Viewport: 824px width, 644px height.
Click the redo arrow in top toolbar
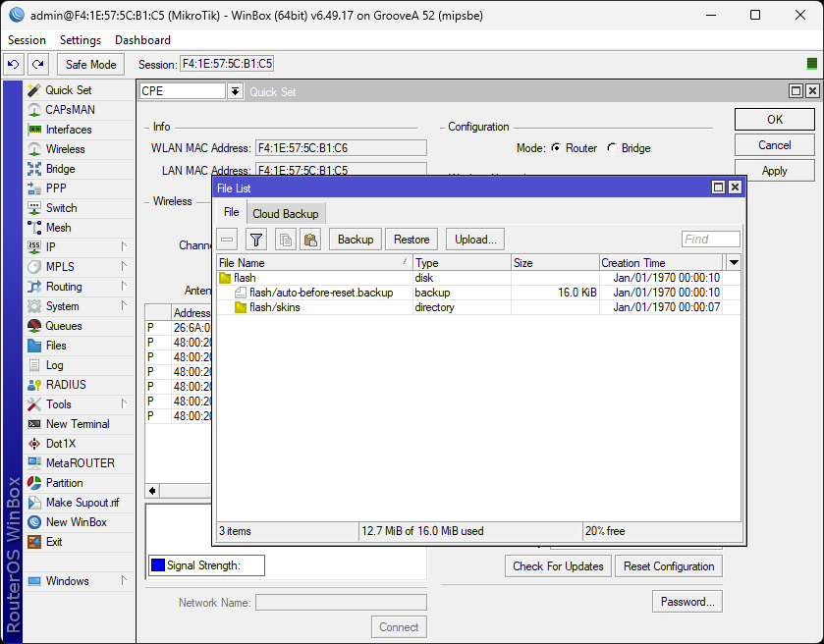(37, 65)
